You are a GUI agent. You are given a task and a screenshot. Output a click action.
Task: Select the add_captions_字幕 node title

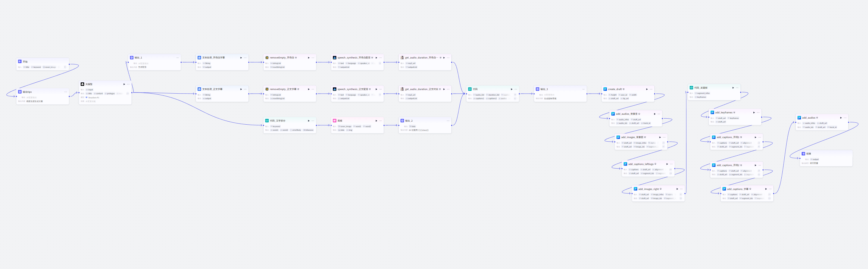tap(738, 189)
